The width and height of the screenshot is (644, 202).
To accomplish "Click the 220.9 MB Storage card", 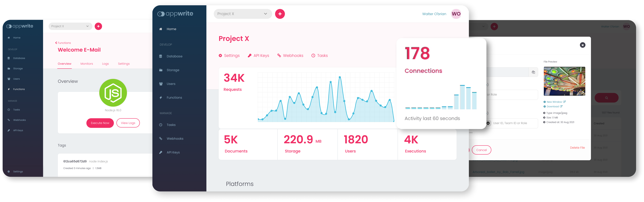I will pyautogui.click(x=307, y=144).
